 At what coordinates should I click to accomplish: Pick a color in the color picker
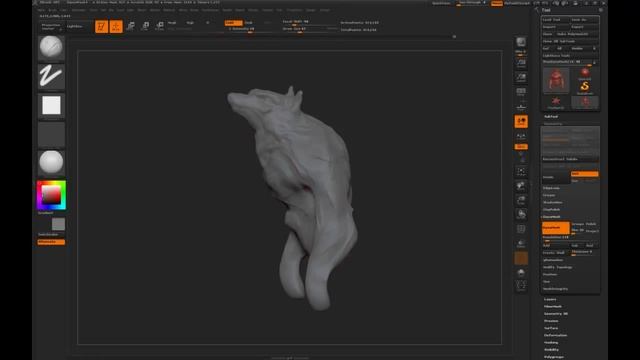(51, 195)
